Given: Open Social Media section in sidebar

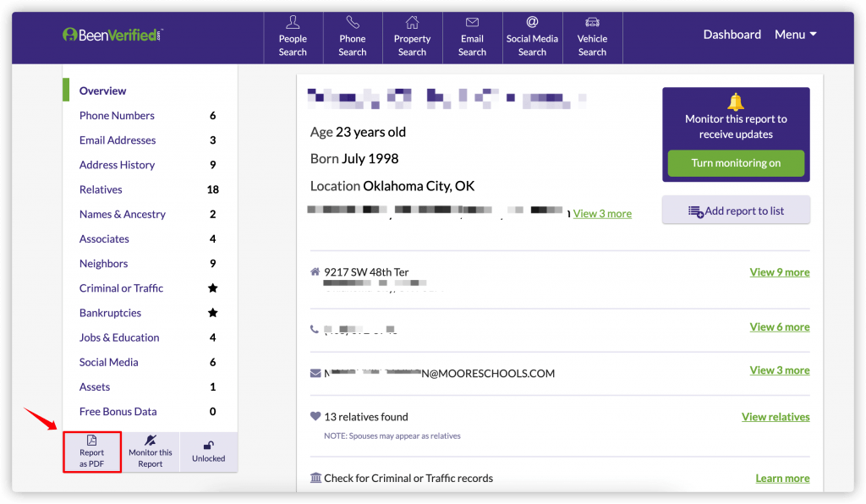Looking at the screenshot, I should click(109, 362).
